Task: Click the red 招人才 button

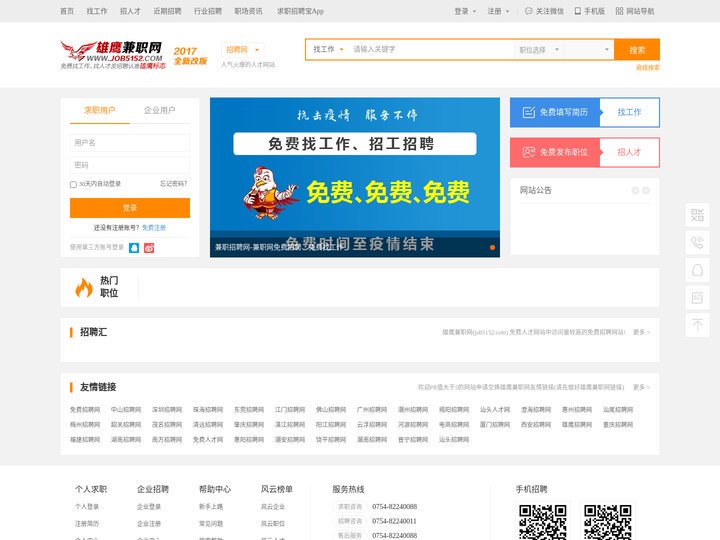Action: 630,152
